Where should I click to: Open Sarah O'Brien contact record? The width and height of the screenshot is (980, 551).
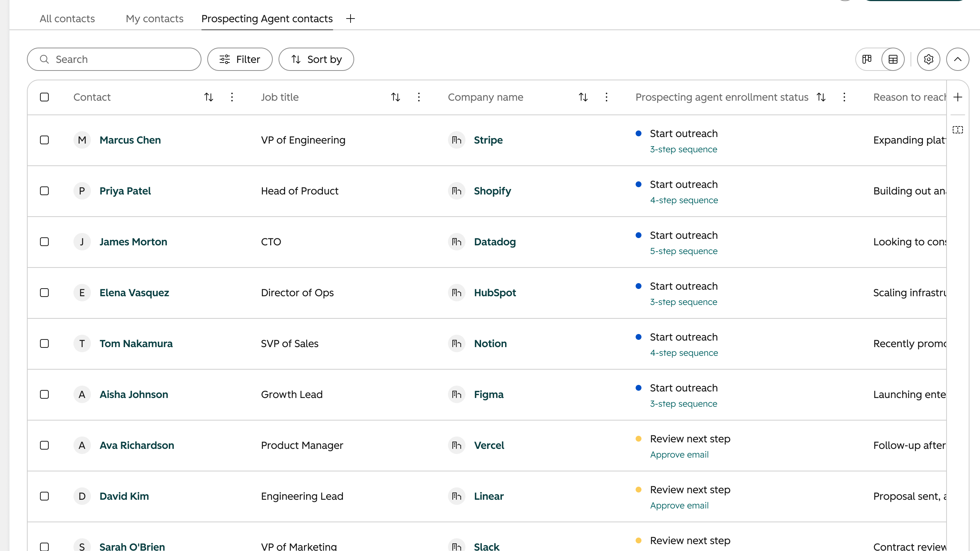(132, 546)
